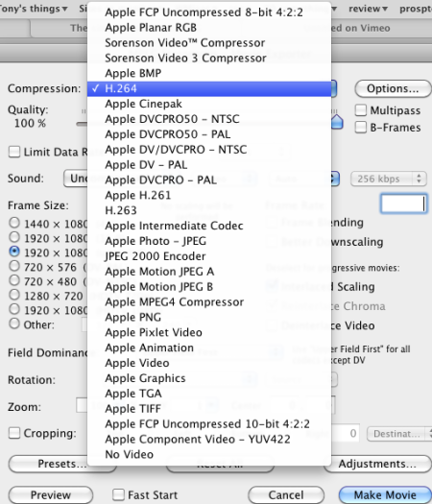Click the frame rate input field
This screenshot has height=504, width=432.
coord(404,204)
